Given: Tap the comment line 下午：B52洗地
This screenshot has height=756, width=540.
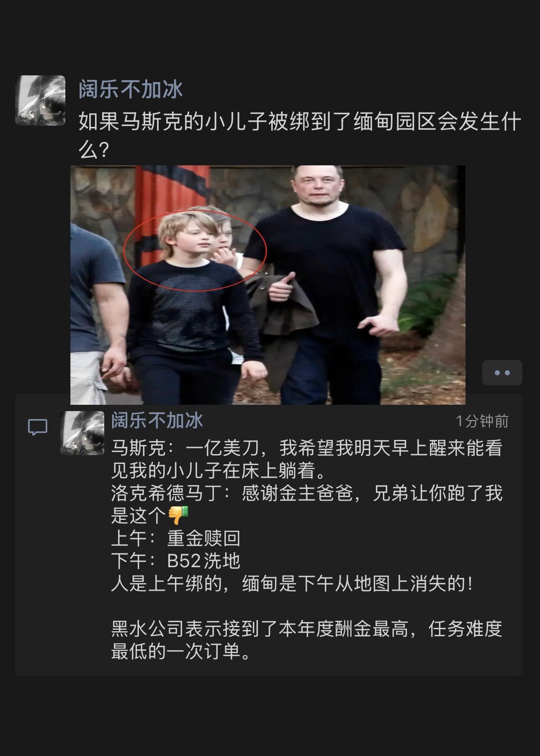Looking at the screenshot, I should [176, 561].
